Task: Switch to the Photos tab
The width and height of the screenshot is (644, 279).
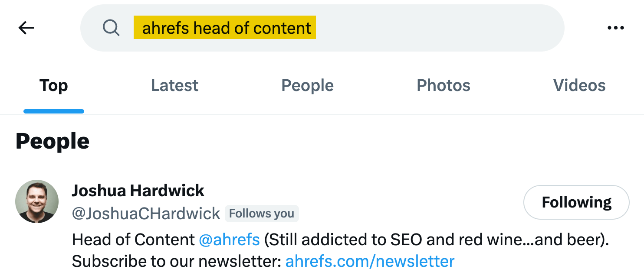Action: tap(443, 85)
